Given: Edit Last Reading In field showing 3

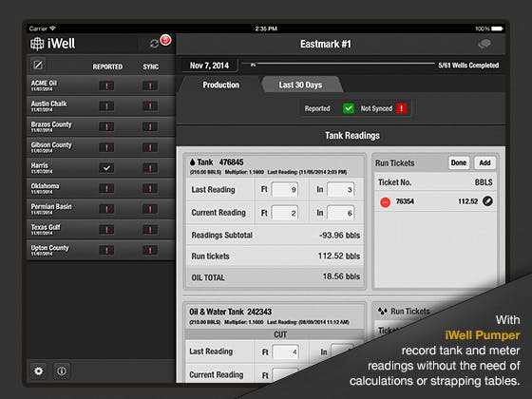Looking at the screenshot, I should click(341, 189).
